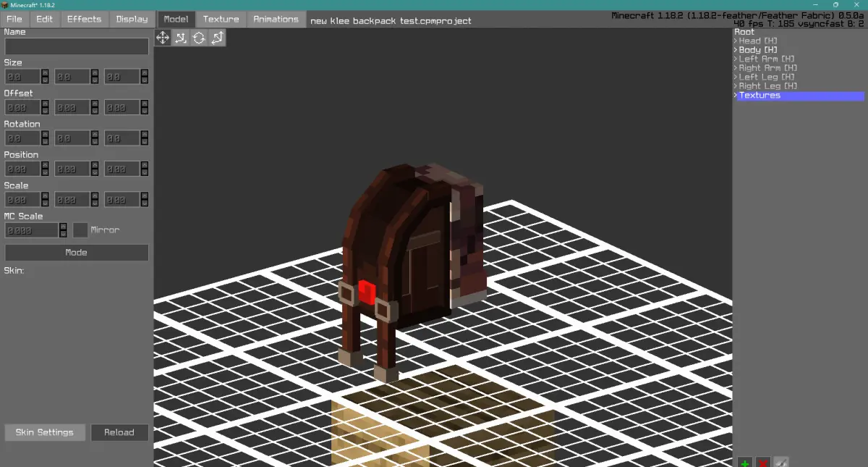Expand the Left Leg [H] tree arrow

735,77
